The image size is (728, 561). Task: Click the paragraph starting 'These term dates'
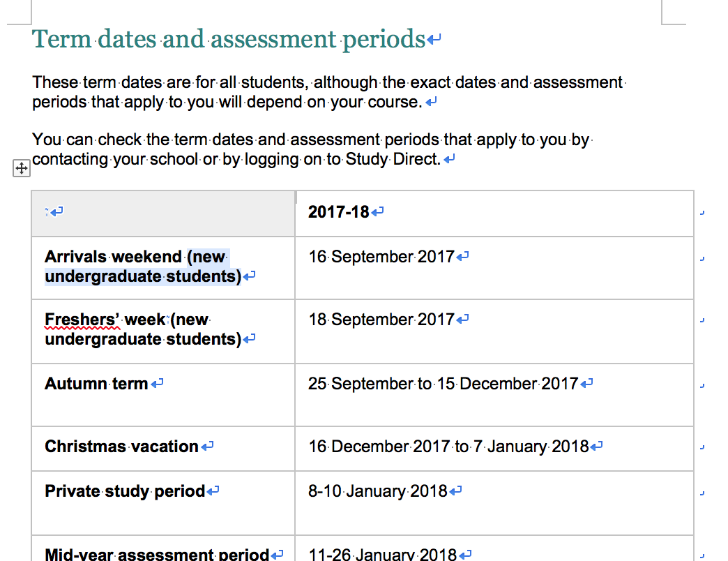328,92
